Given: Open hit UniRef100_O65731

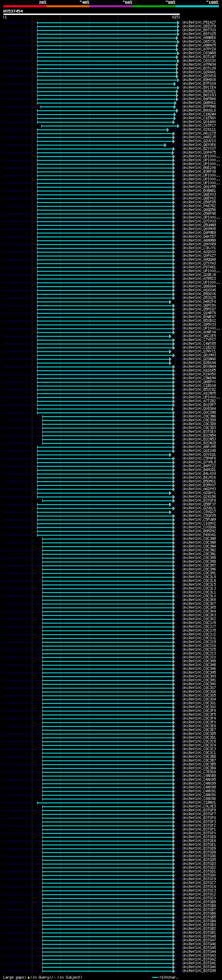Looking at the screenshot, I should click(x=199, y=42).
